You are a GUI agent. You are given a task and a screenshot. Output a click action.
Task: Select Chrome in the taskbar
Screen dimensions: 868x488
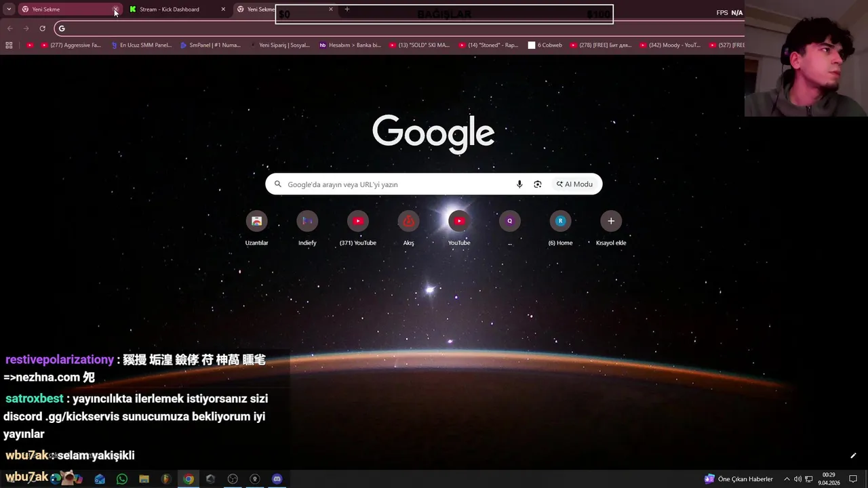pos(189,479)
